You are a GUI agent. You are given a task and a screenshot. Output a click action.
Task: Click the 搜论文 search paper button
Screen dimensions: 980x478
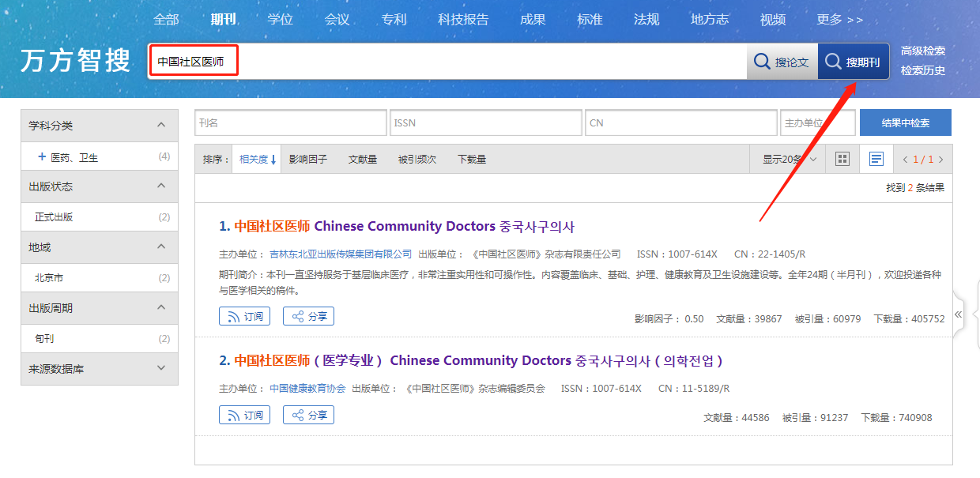coord(782,62)
